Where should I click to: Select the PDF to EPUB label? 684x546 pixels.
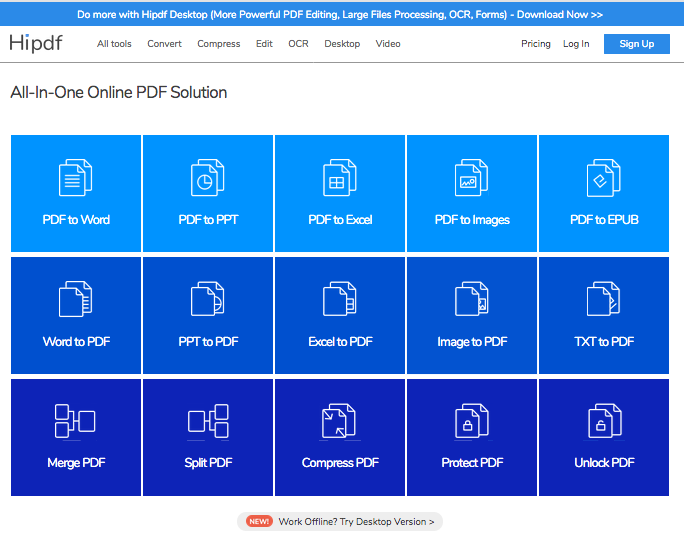tap(604, 219)
